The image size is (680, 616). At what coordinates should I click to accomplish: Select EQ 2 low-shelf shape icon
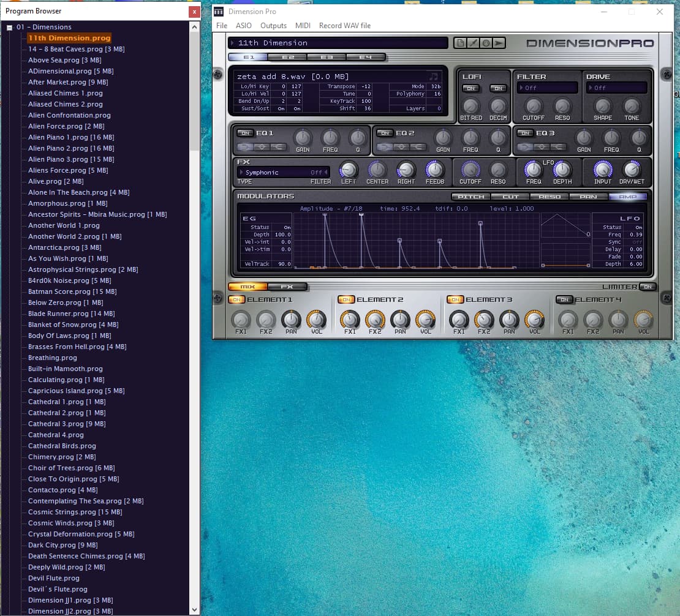[385, 147]
